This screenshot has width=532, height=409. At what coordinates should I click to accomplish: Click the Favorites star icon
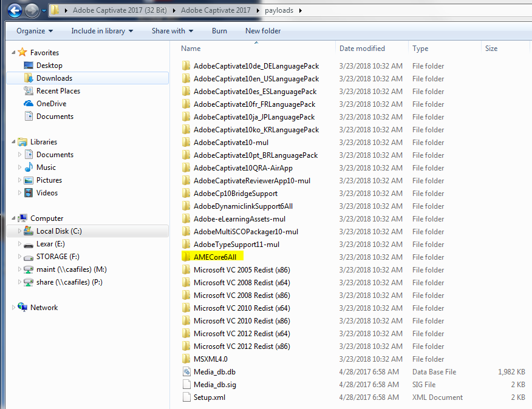[22, 52]
